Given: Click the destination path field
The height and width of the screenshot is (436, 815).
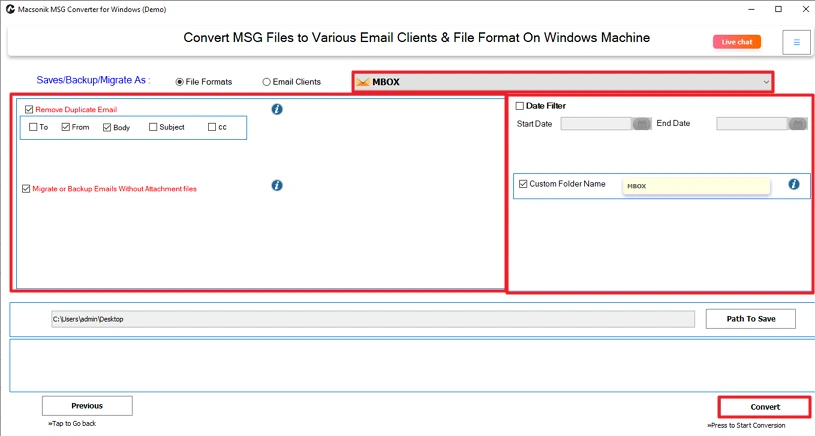Looking at the screenshot, I should pos(370,319).
